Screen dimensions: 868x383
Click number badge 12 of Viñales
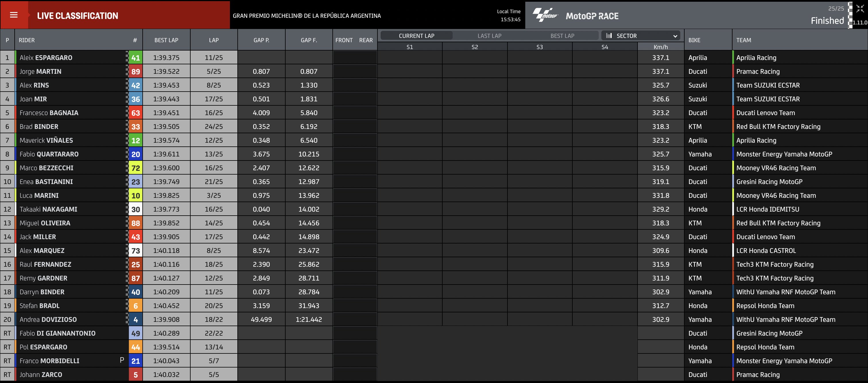tap(135, 140)
